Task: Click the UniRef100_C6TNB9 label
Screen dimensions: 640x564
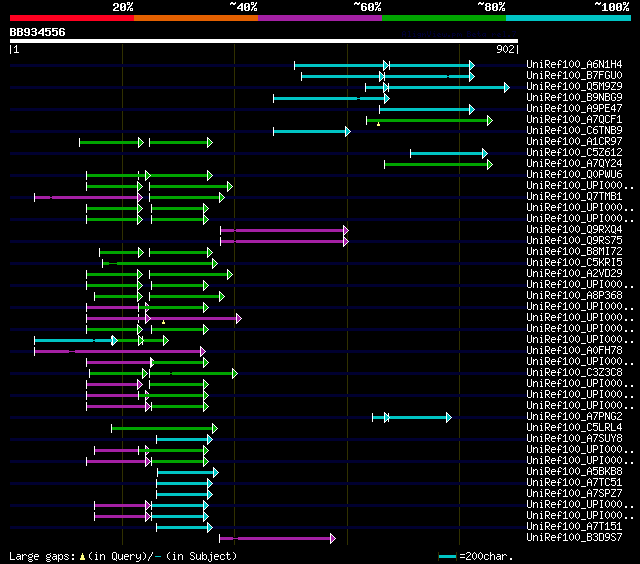Action: [574, 130]
